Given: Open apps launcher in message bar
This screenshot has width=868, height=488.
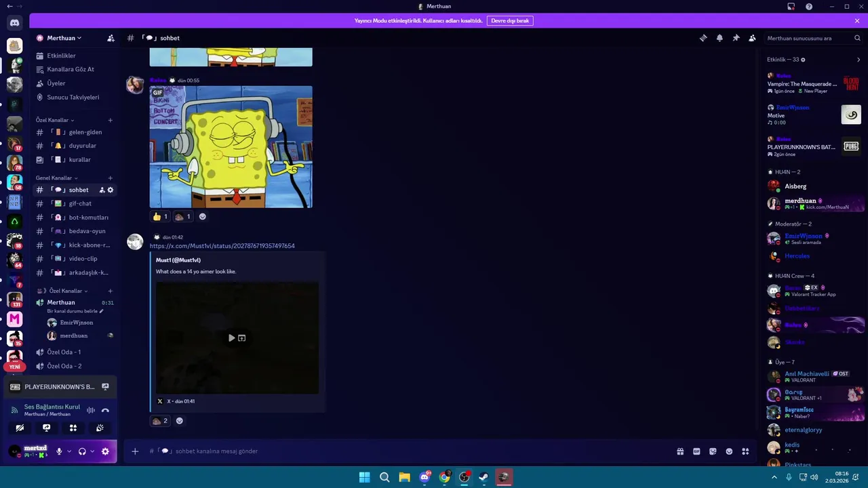Looking at the screenshot, I should click(745, 451).
